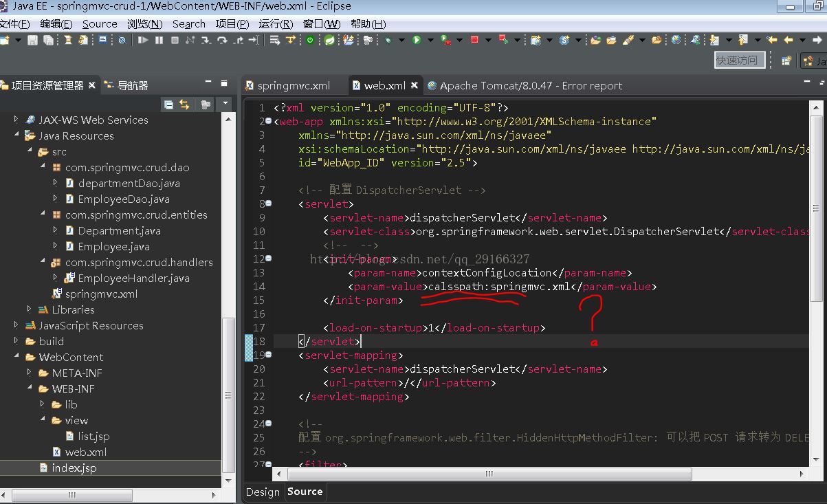Click the Terminate debug icon
Screen dimensions: 827x504
(x=175, y=41)
